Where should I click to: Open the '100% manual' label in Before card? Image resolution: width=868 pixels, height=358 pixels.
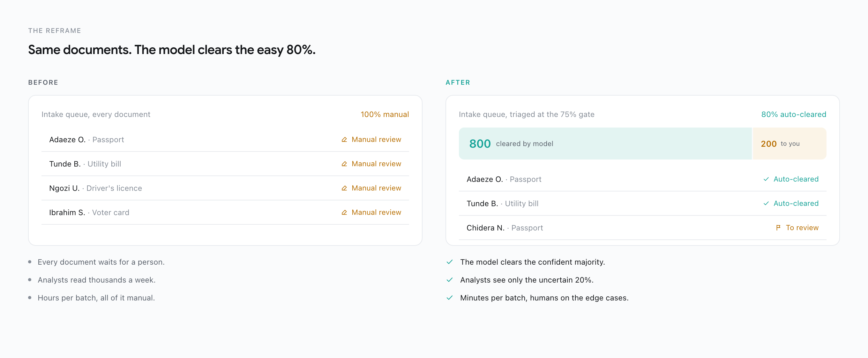coord(385,114)
